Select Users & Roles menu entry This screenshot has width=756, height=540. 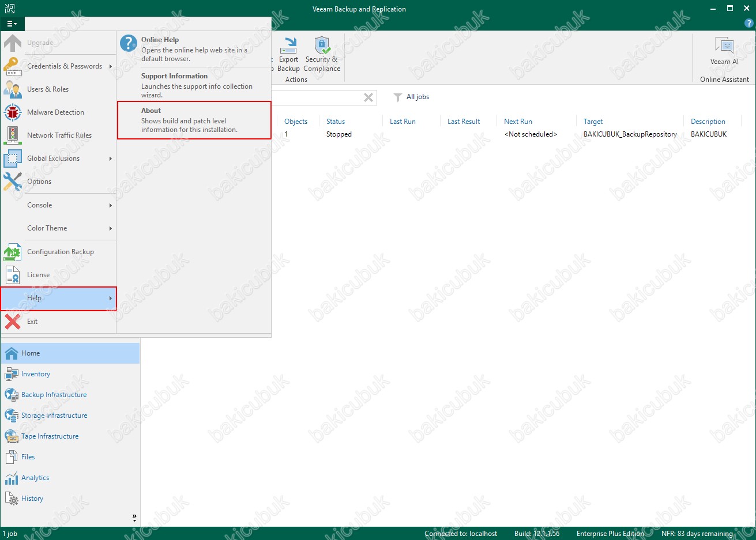point(59,89)
